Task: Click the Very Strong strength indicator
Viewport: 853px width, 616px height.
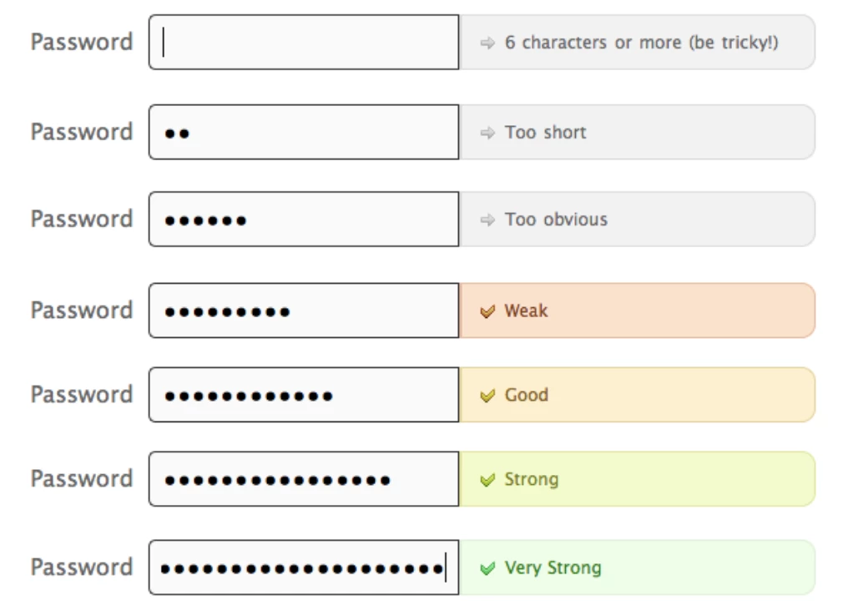Action: coord(637,568)
